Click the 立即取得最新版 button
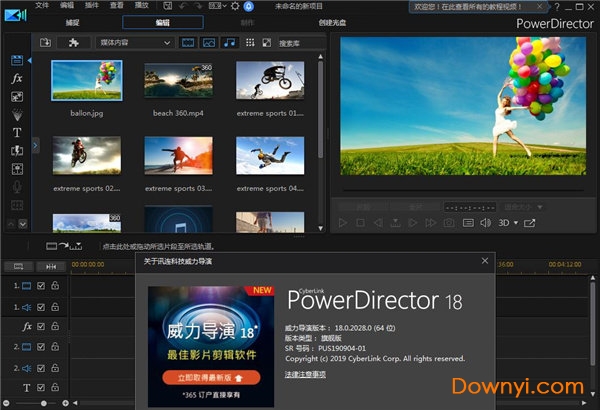Viewport: 600px width, 410px height. [x=208, y=377]
